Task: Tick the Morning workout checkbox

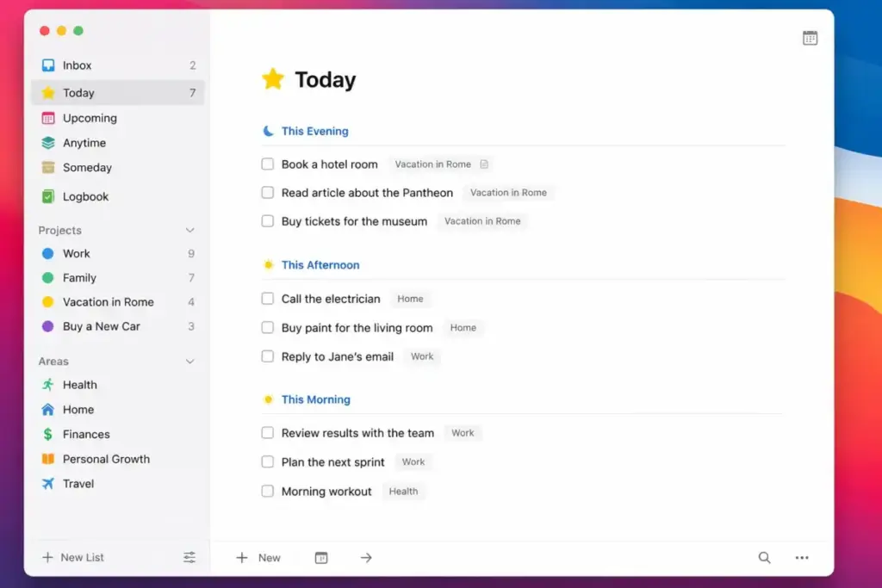Action: coord(268,492)
